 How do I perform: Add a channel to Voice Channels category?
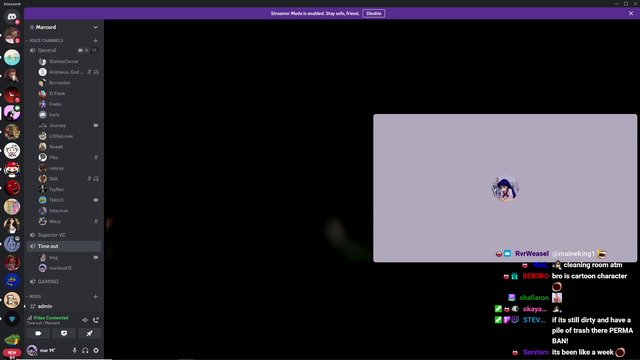(96, 40)
